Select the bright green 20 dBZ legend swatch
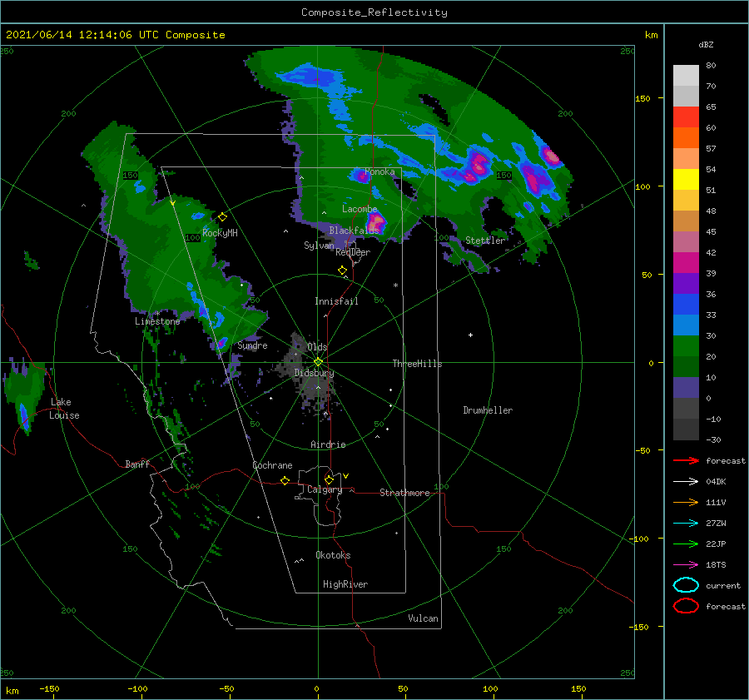 [686, 345]
